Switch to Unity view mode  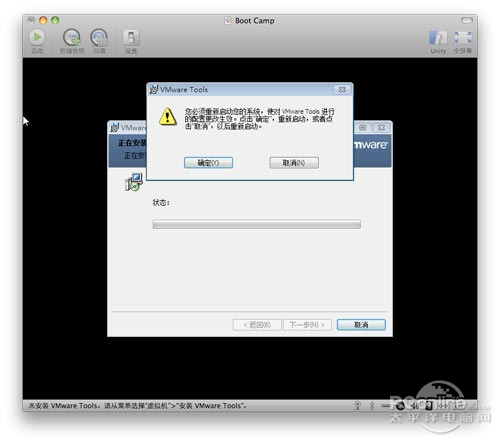tap(438, 38)
